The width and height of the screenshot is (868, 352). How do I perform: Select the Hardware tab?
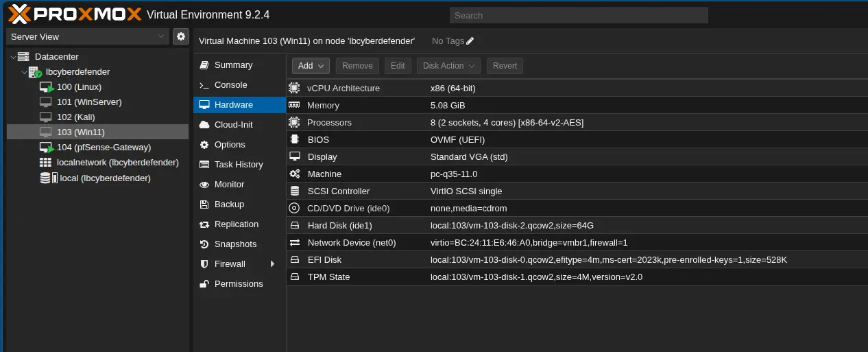[239, 105]
